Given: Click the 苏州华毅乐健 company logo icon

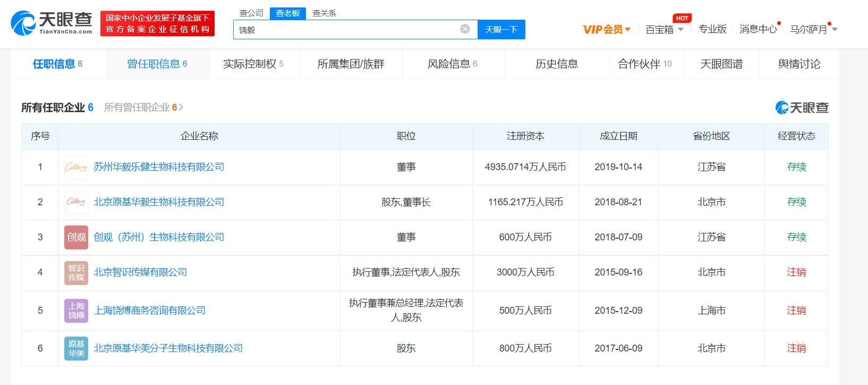Looking at the screenshot, I should pyautogui.click(x=76, y=167).
